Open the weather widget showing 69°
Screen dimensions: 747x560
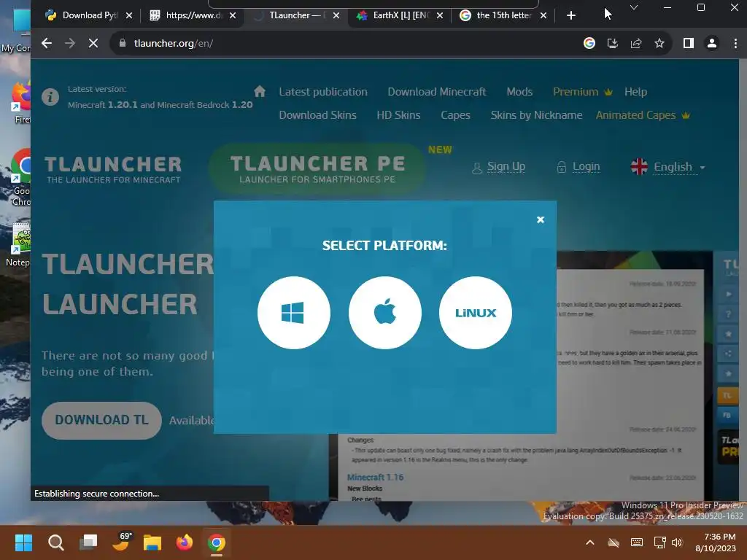coord(121,542)
